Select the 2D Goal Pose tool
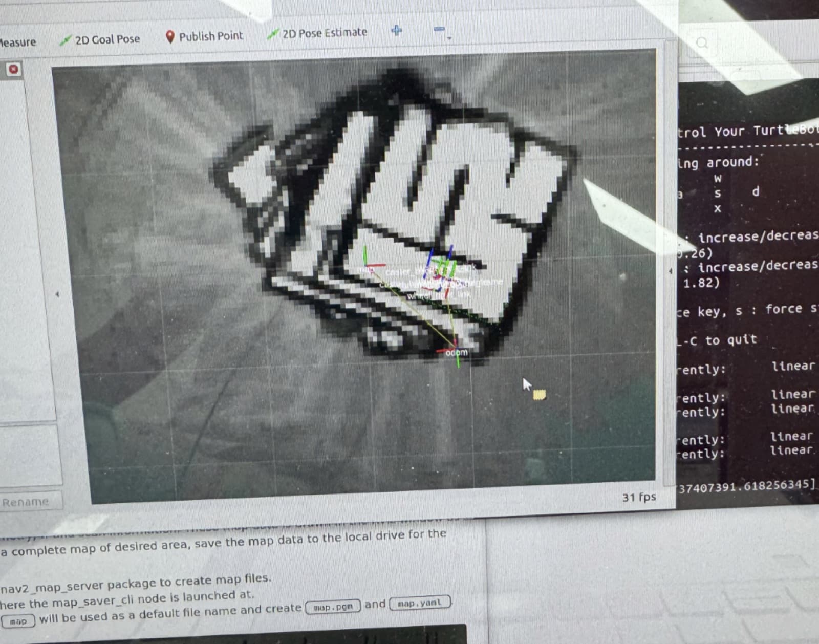The width and height of the screenshot is (819, 644). [x=100, y=39]
